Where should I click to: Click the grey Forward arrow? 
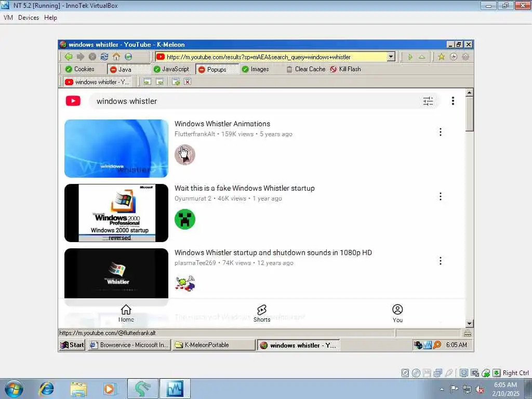81,57
